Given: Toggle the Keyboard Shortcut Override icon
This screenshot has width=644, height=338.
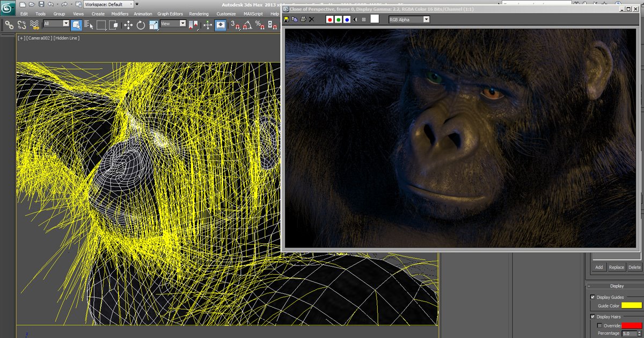Looking at the screenshot, I should [221, 24].
